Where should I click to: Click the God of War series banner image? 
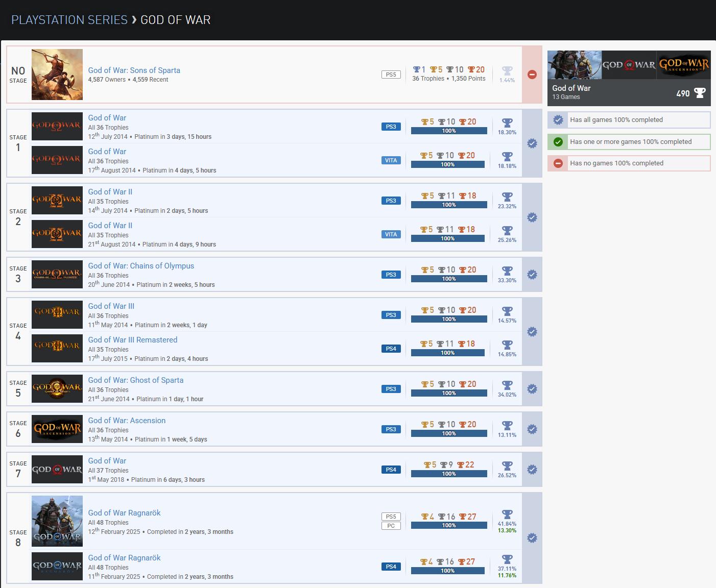[629, 65]
